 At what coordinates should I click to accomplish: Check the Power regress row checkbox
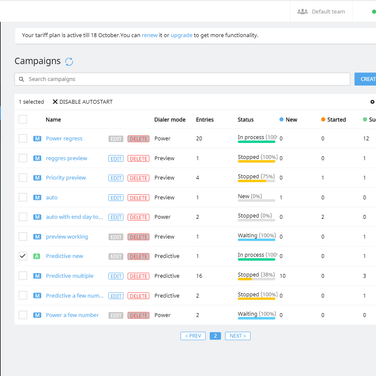23,138
